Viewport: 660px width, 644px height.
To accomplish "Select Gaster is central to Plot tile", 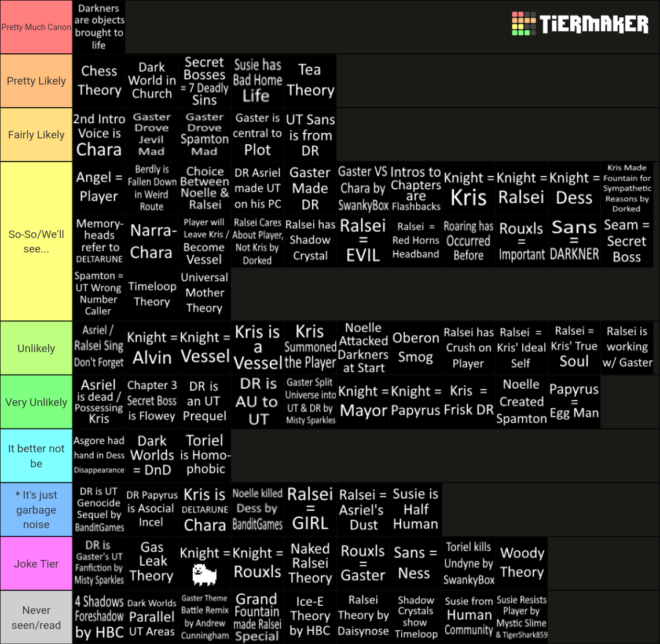I will 257,135.
